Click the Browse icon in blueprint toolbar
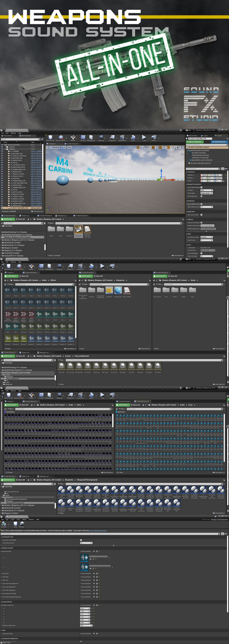 click(22, 524)
